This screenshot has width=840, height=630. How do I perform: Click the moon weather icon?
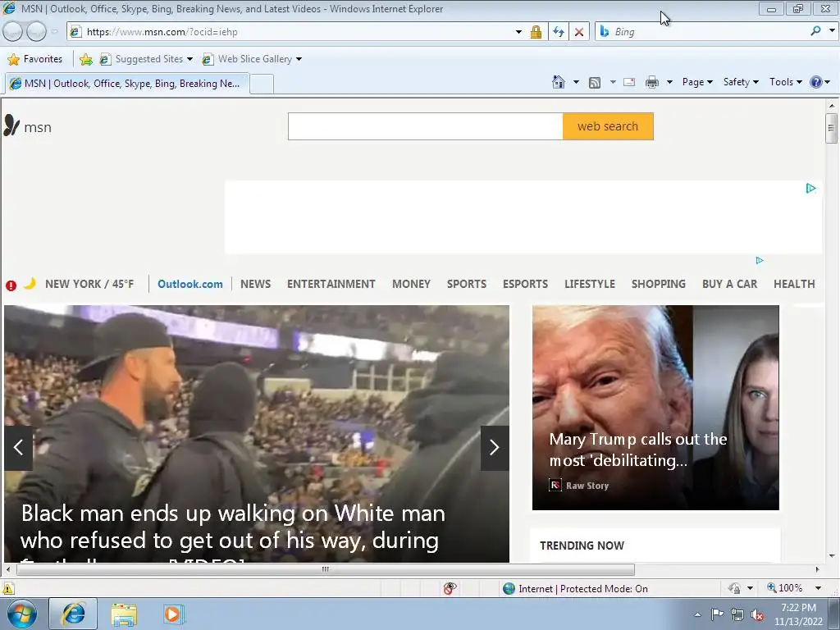pyautogui.click(x=30, y=283)
